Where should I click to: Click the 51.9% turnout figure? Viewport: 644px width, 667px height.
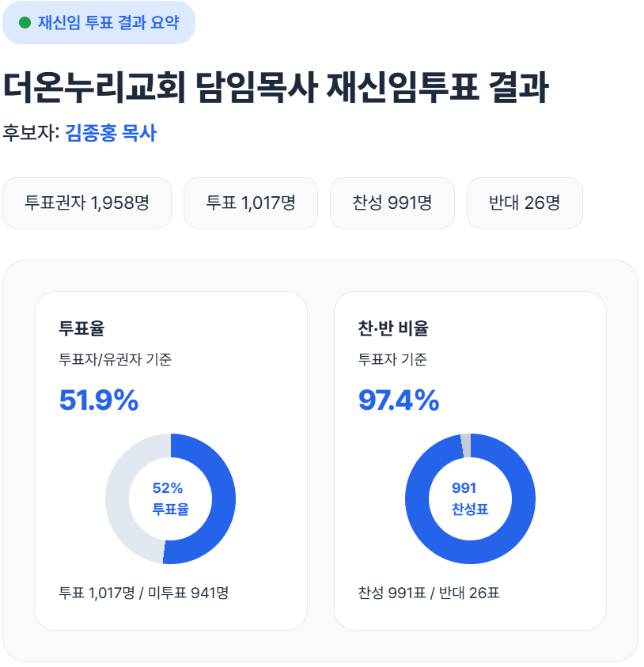click(x=99, y=400)
